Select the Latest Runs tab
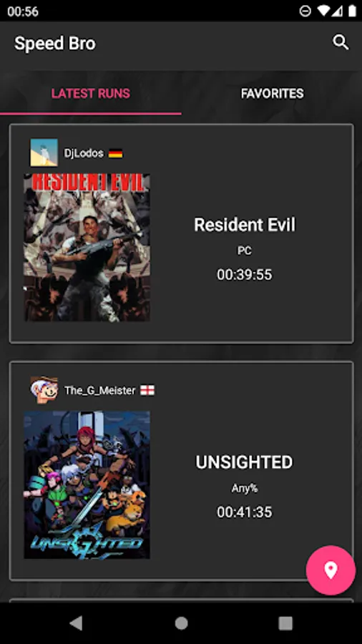362x644 pixels. click(91, 94)
